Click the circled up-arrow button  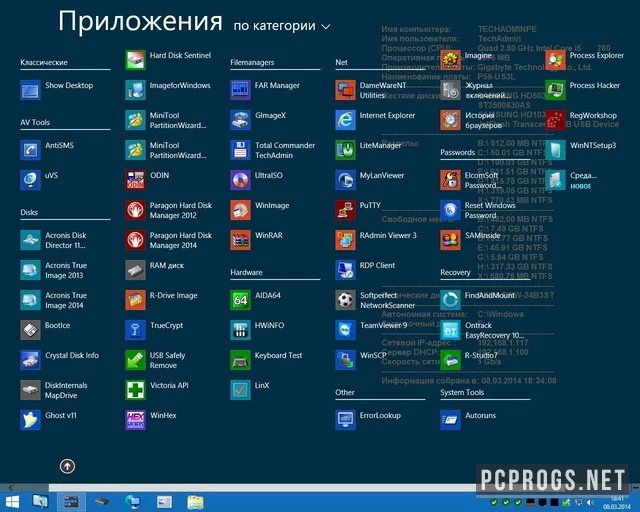pos(67,466)
